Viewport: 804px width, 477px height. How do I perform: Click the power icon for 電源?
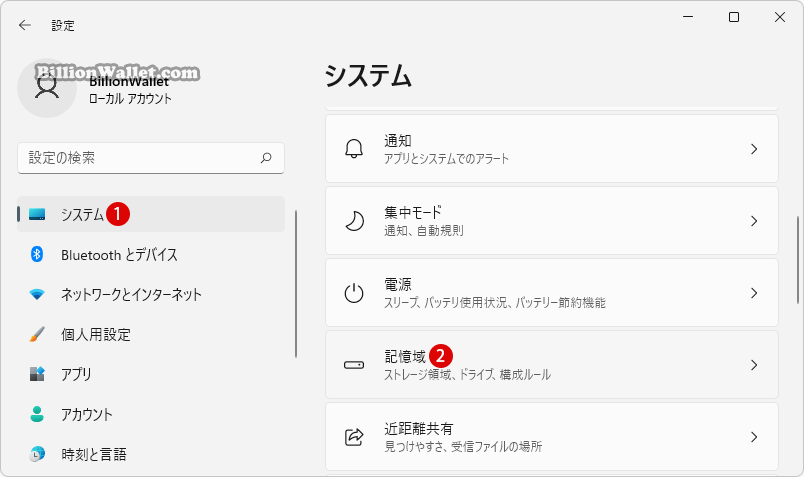pos(354,293)
